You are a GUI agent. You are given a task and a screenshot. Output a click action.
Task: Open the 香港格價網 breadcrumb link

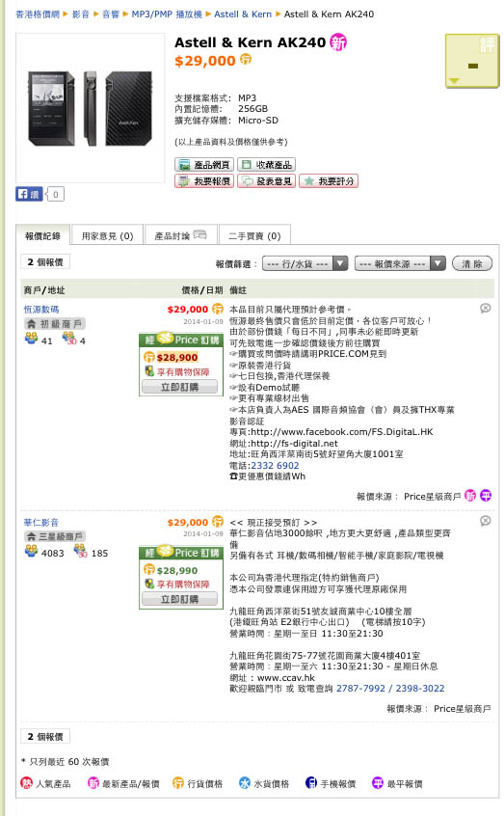(38, 14)
